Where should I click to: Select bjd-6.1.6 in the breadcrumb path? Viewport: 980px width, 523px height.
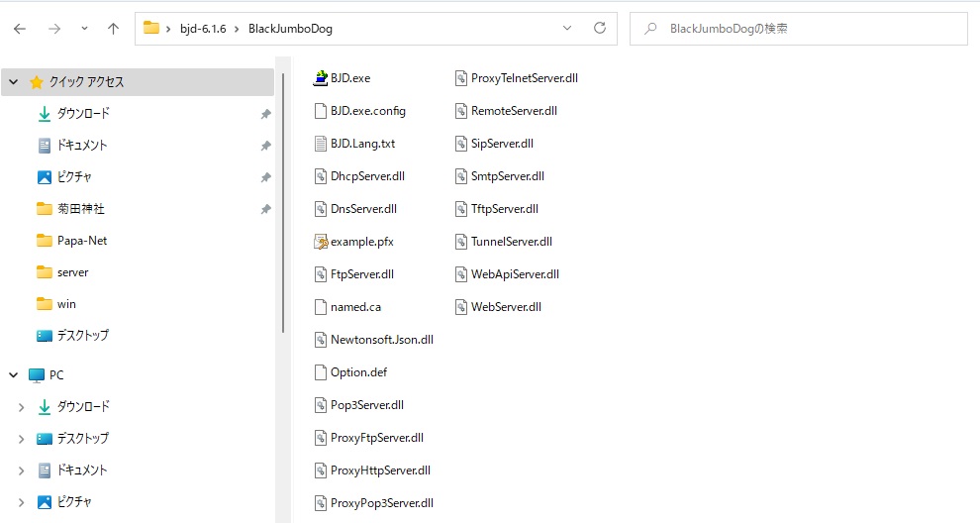pos(203,29)
